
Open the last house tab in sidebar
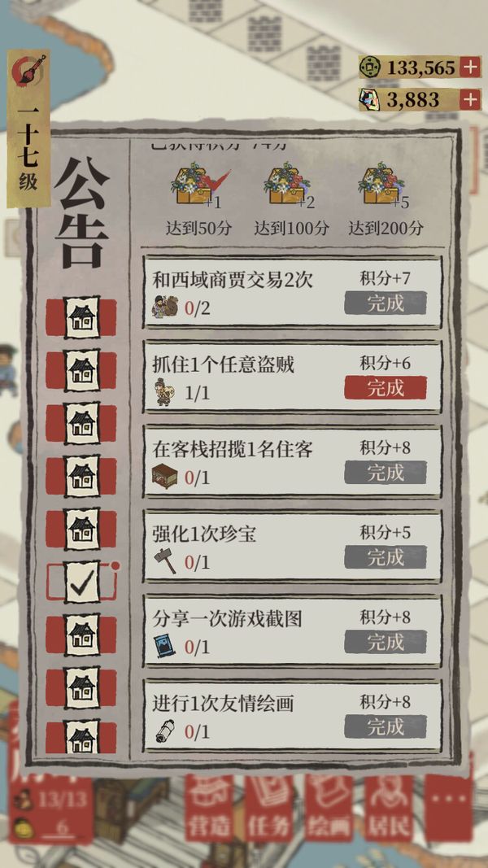click(x=81, y=737)
